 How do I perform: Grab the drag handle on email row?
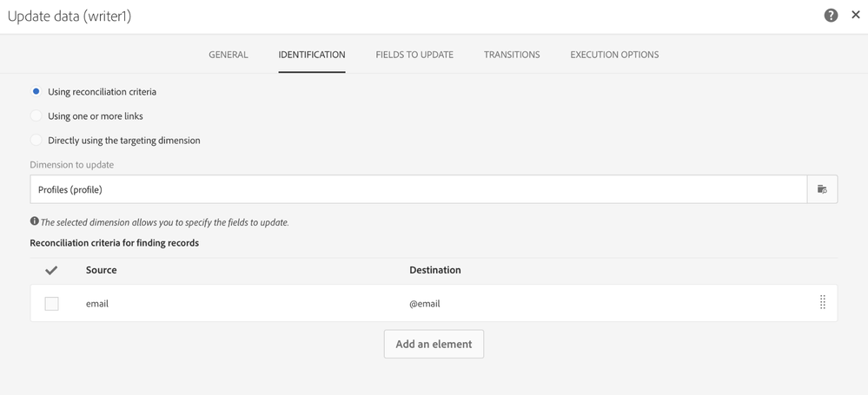823,302
